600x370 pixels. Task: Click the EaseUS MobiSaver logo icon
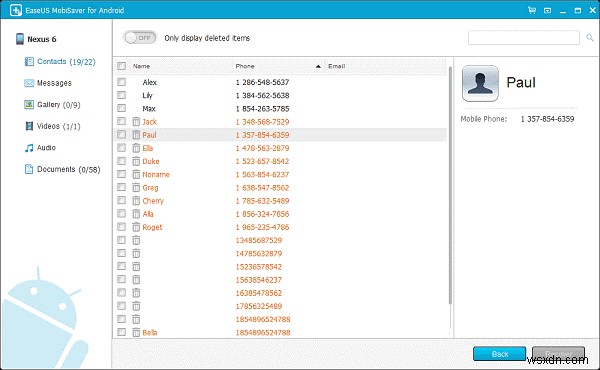coord(16,10)
